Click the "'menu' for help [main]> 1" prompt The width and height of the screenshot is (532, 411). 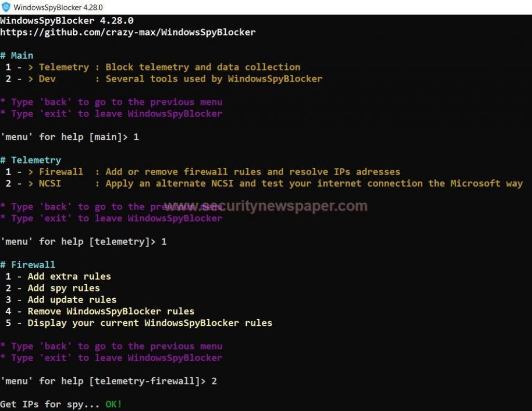pos(70,137)
